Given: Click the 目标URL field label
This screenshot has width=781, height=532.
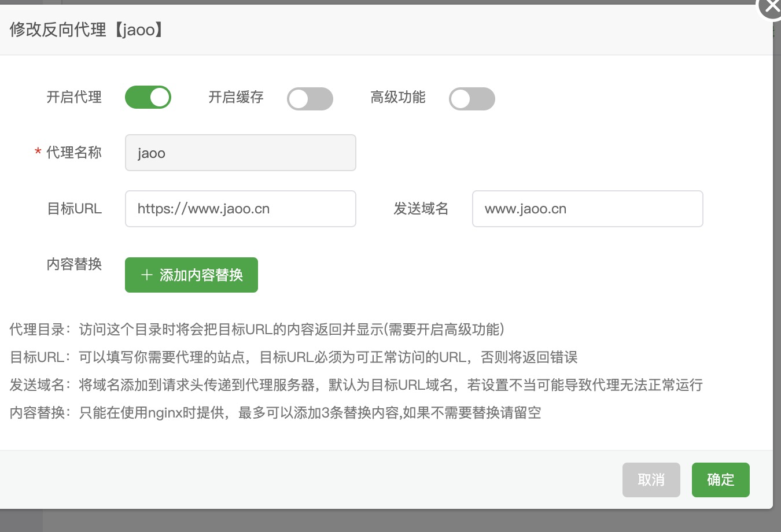Looking at the screenshot, I should click(74, 209).
